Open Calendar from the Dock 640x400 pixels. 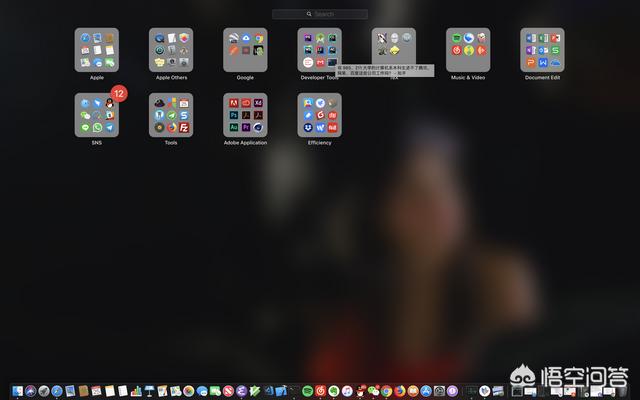96,391
